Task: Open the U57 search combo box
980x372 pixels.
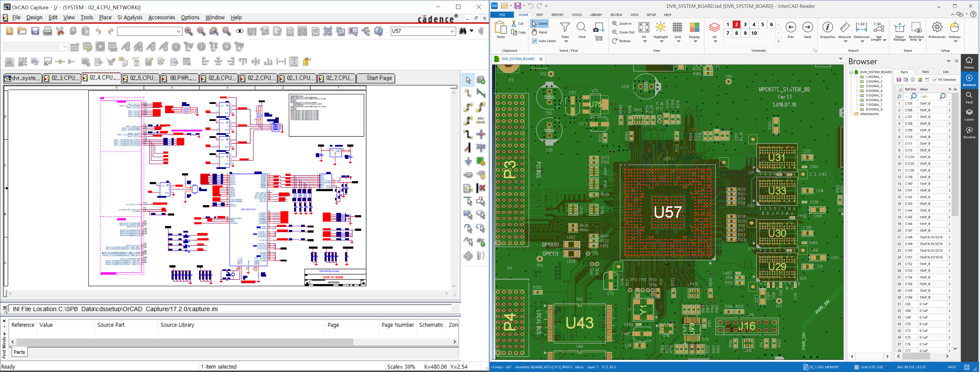Action: coord(452,31)
